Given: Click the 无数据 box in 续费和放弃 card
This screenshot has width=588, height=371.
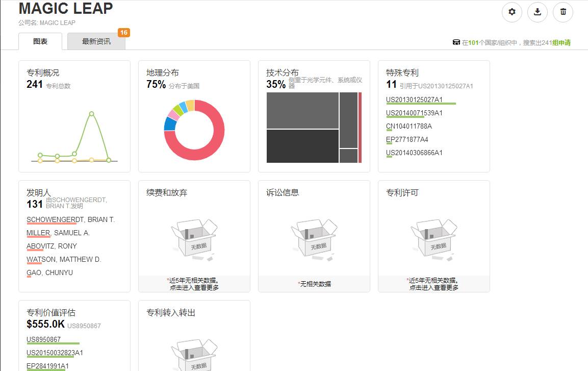Looking at the screenshot, I should point(194,240).
